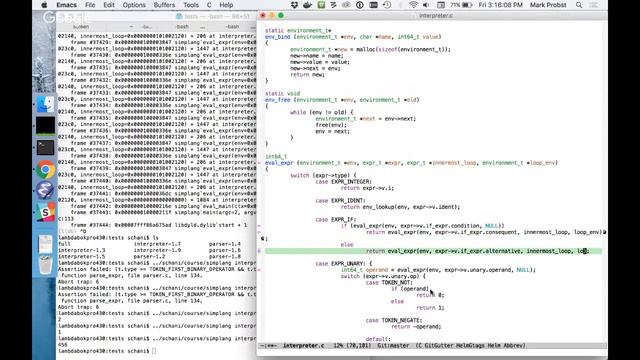This screenshot has height=360, width=640.
Task: Open the Tools menu
Action: [x=191, y=5]
